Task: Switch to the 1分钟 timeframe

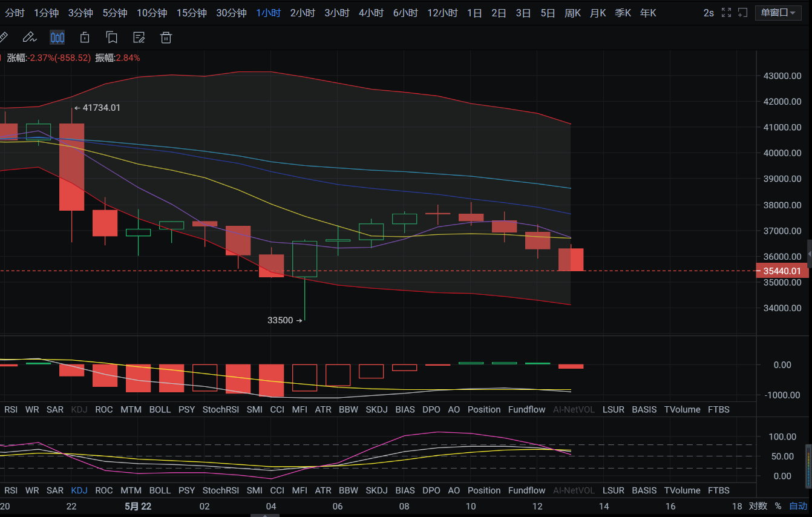Action: (46, 13)
